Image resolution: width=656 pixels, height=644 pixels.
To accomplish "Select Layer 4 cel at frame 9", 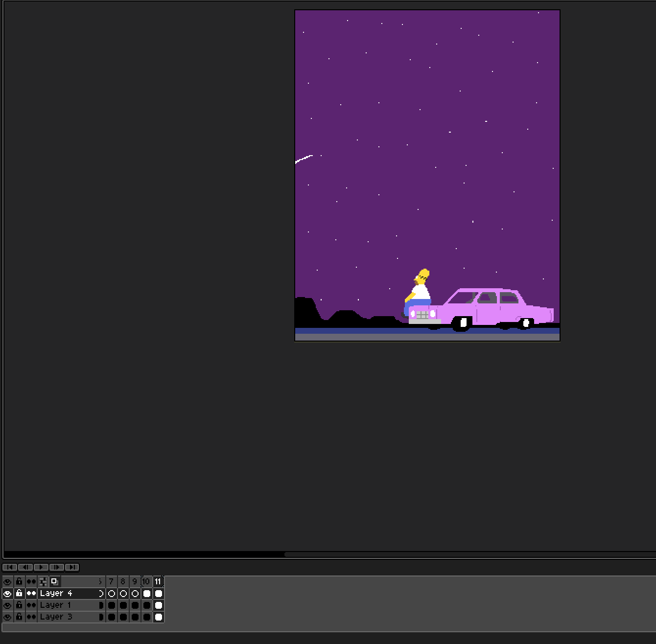I will click(135, 593).
